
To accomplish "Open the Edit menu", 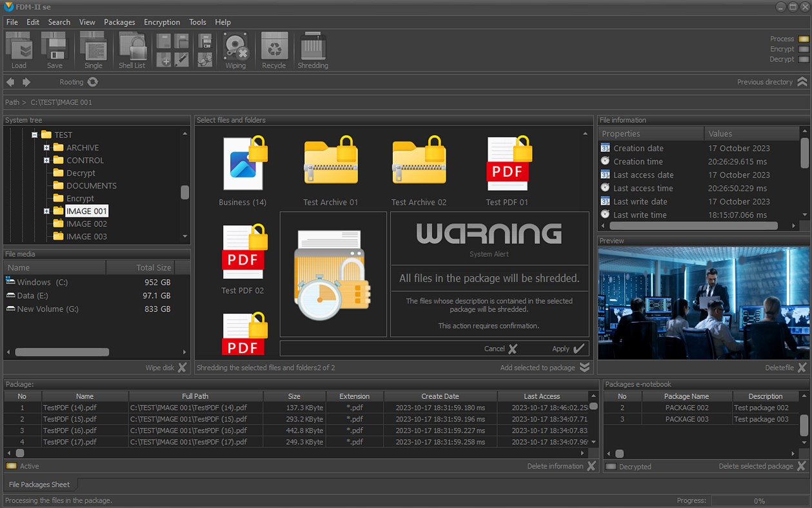I will [33, 22].
